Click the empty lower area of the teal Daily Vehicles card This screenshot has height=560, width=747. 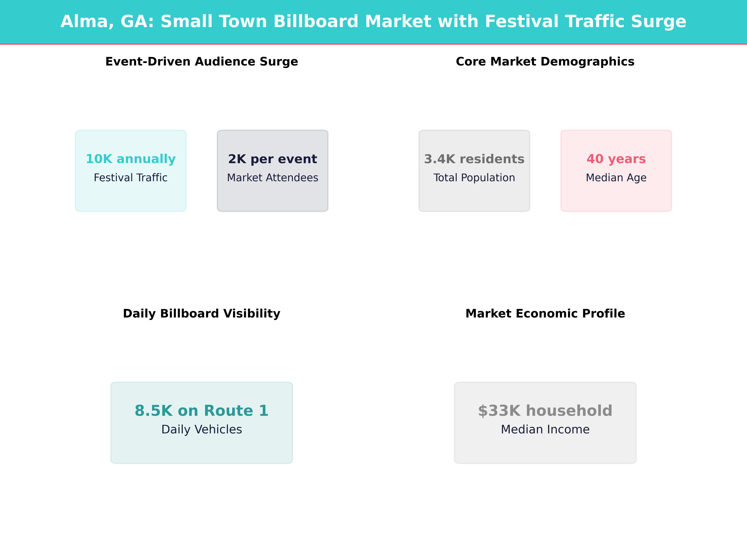(x=202, y=451)
